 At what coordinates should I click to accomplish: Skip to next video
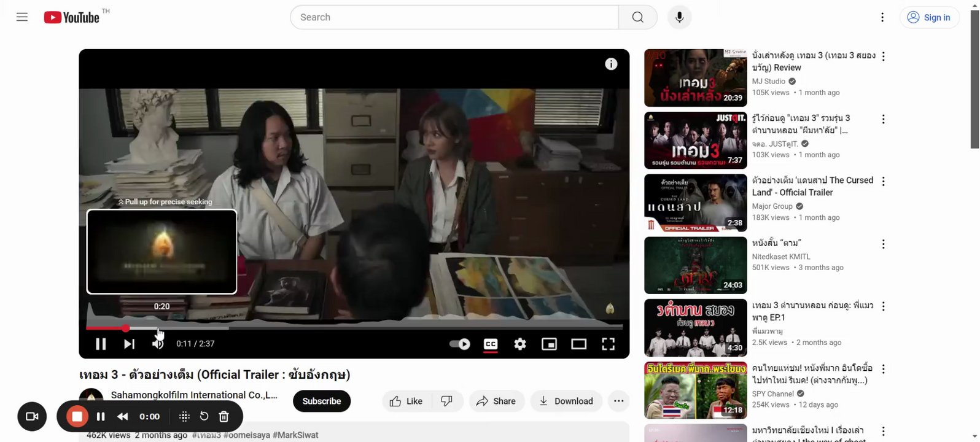(x=129, y=344)
